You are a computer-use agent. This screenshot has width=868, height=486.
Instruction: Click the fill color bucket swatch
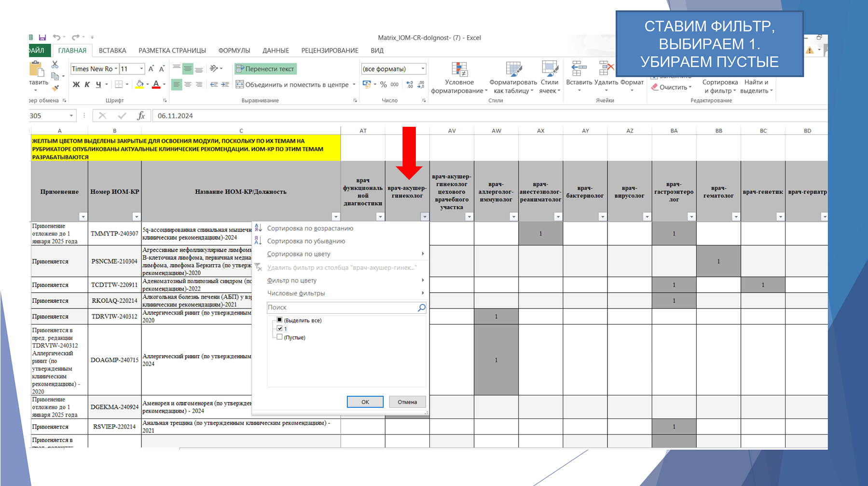[x=139, y=84]
